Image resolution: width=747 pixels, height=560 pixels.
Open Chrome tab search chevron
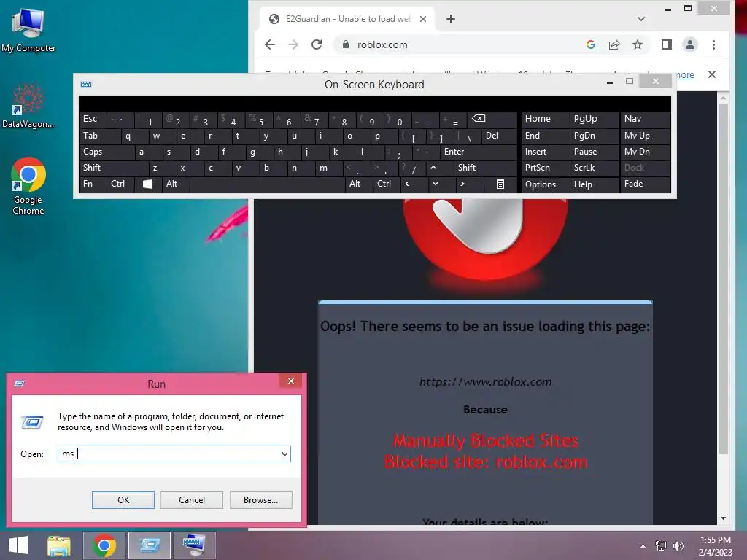(x=641, y=19)
